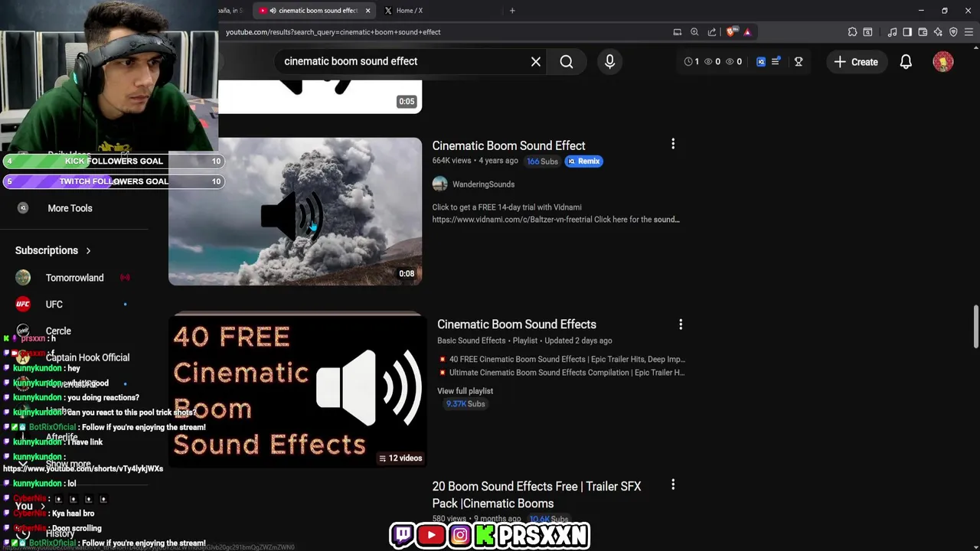
Task: Open the vidIQ trophy icon
Action: pyautogui.click(x=799, y=62)
